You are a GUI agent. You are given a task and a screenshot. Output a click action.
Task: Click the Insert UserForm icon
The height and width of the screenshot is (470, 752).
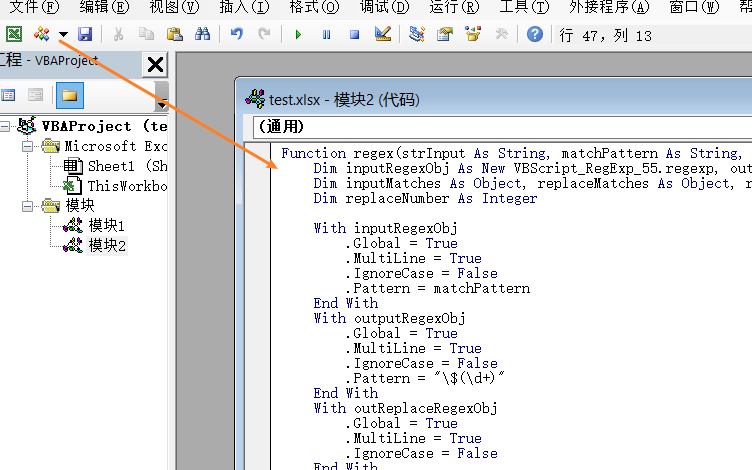(x=42, y=34)
